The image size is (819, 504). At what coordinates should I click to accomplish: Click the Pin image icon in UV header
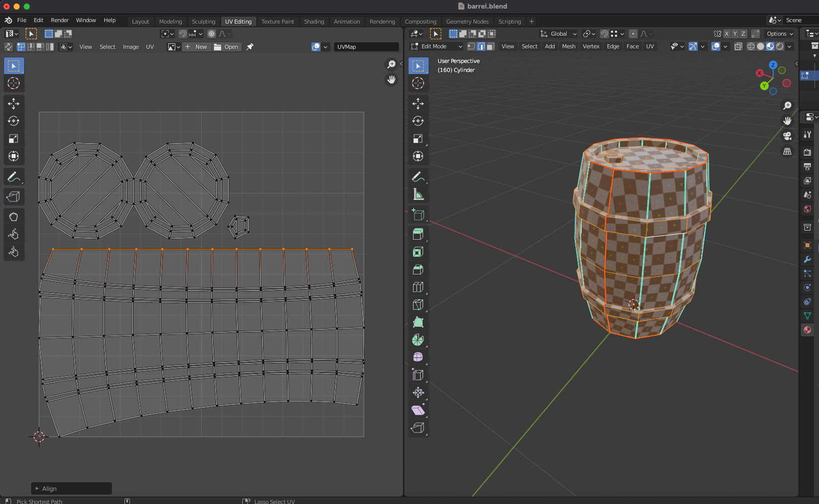(x=250, y=47)
